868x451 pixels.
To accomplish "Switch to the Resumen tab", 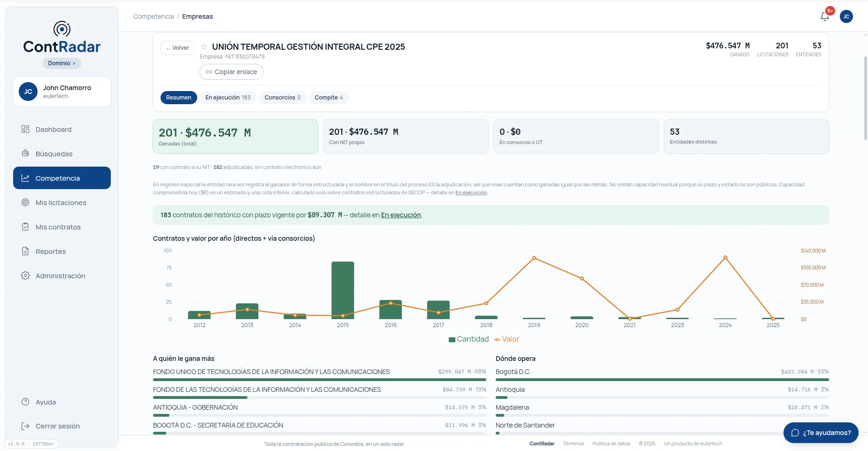I will [x=178, y=98].
